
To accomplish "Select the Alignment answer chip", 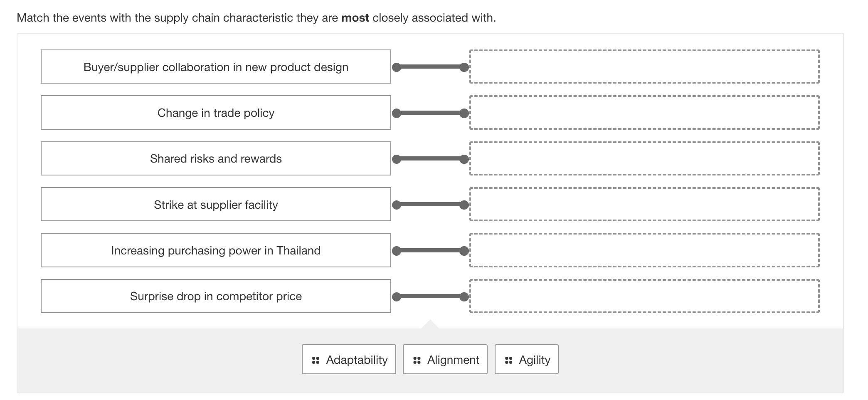I will click(445, 359).
